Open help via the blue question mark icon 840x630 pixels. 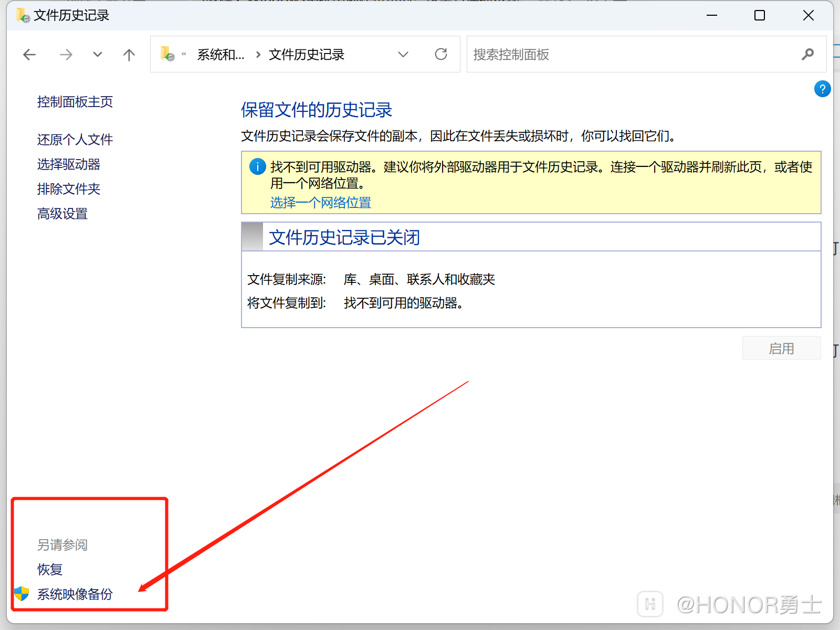[x=822, y=89]
